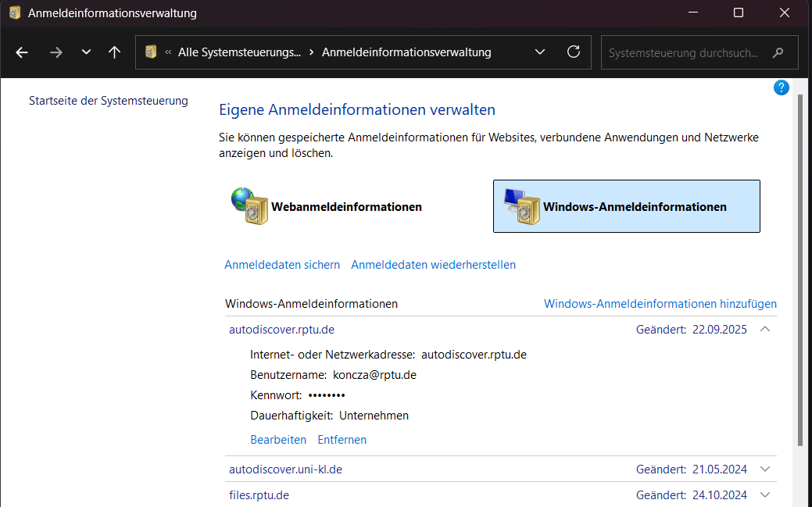Go up one level with up arrow
The height and width of the screenshot is (507, 812).
[115, 52]
